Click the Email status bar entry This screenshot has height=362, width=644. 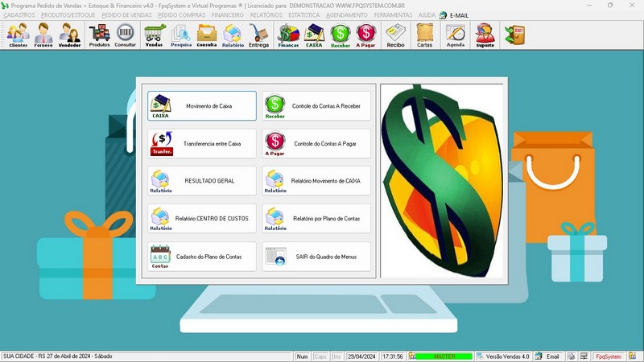tap(549, 356)
